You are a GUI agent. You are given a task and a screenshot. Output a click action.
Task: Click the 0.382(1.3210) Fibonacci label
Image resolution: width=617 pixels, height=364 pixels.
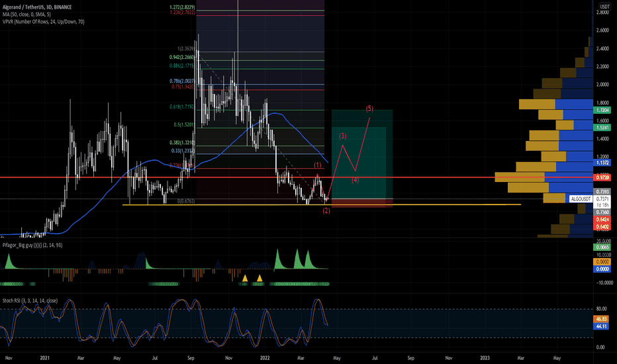182,142
